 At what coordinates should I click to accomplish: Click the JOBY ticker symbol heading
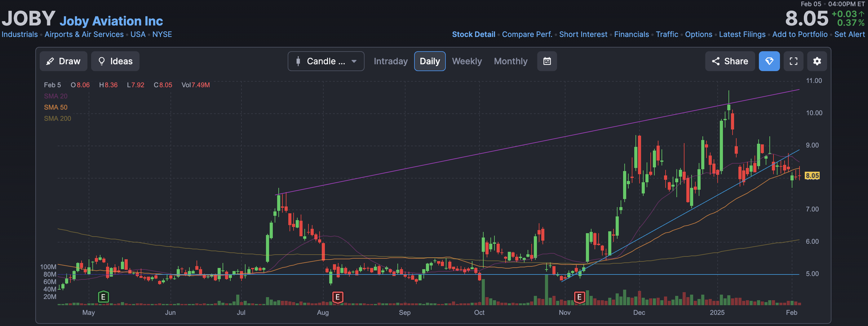[x=28, y=18]
